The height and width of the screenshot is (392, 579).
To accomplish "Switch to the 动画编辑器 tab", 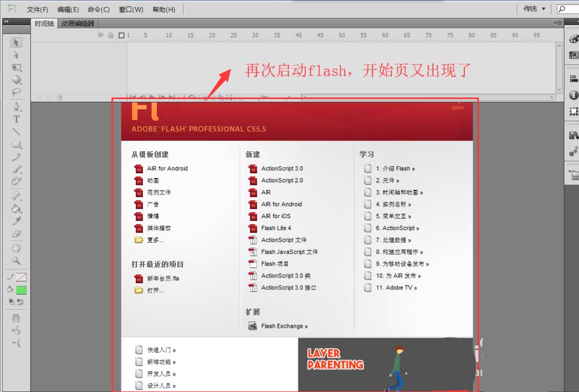I will [x=78, y=24].
